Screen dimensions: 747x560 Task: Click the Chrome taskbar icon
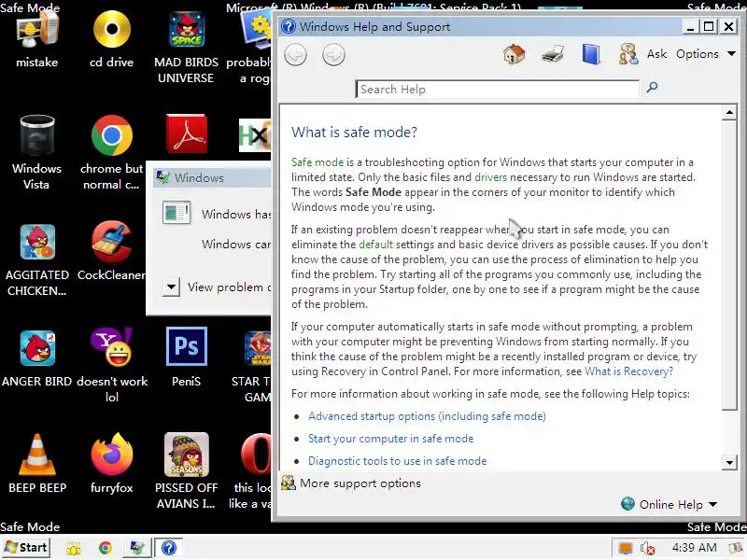coord(106,548)
